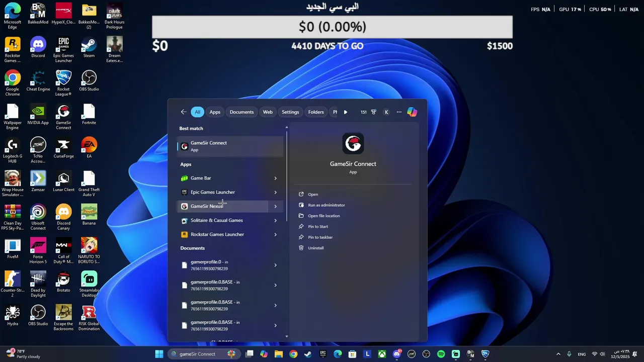Screen dimensions: 644x362
Task: Open FiveM desktop shortcut
Action: 13,249
